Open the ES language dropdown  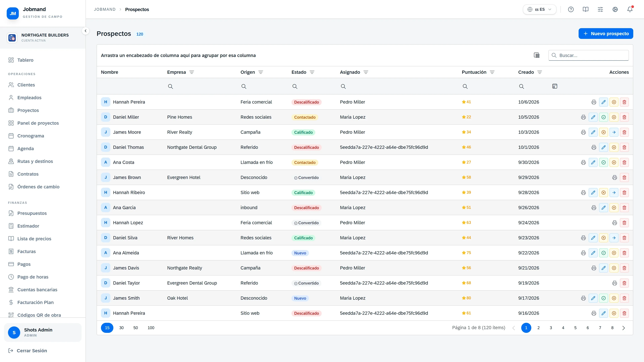click(x=540, y=10)
